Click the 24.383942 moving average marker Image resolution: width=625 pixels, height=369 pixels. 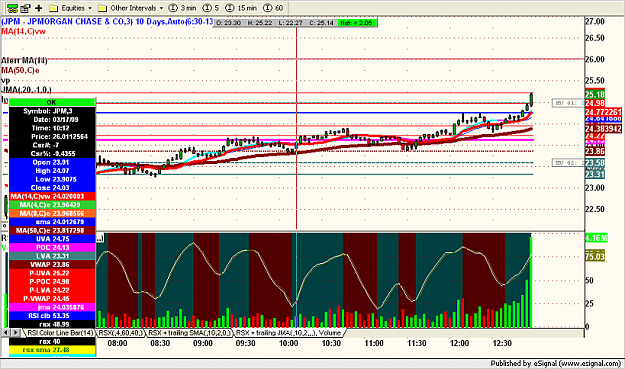coord(603,129)
